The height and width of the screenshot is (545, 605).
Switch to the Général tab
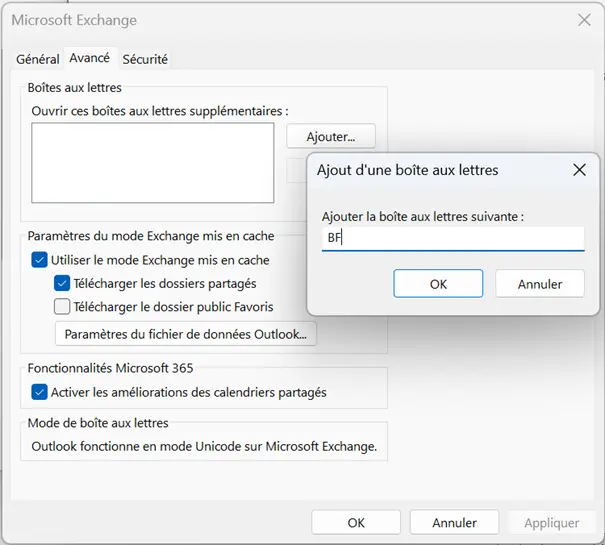tap(37, 59)
